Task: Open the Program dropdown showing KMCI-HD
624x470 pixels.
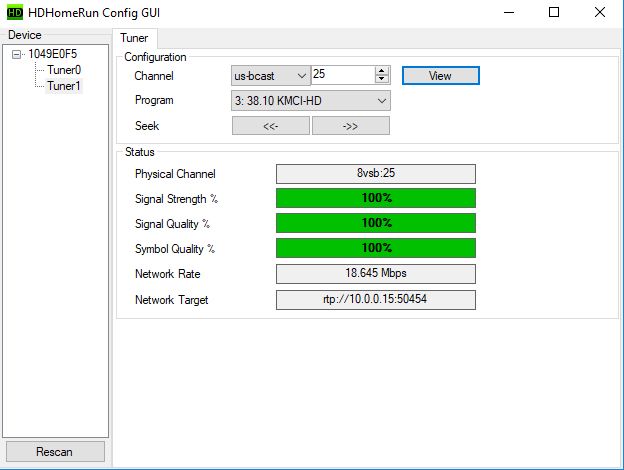Action: tap(310, 101)
